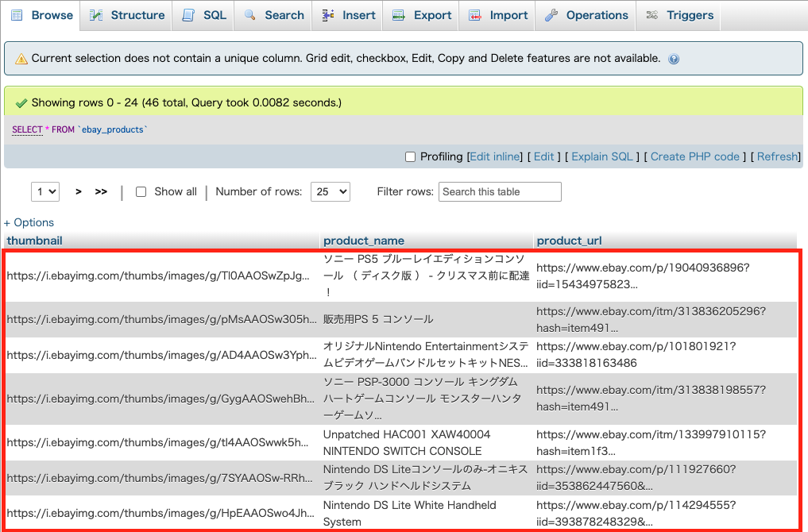
Task: Click the Explain SQL link
Action: [602, 156]
